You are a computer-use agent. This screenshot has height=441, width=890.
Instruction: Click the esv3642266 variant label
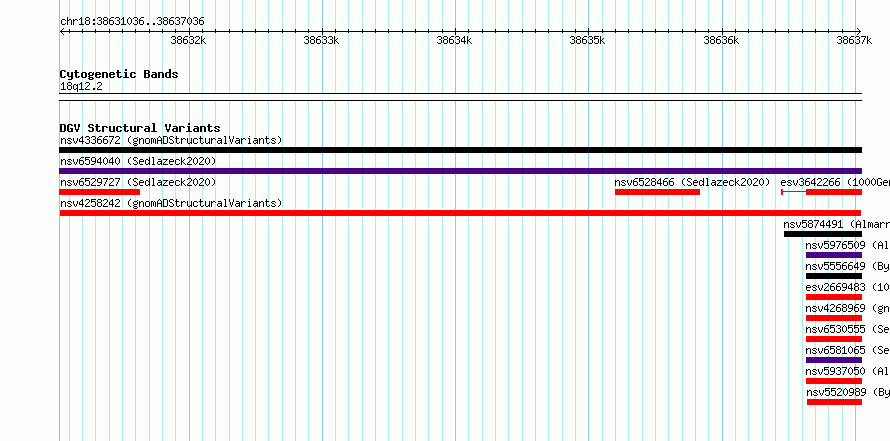pyautogui.click(x=835, y=182)
